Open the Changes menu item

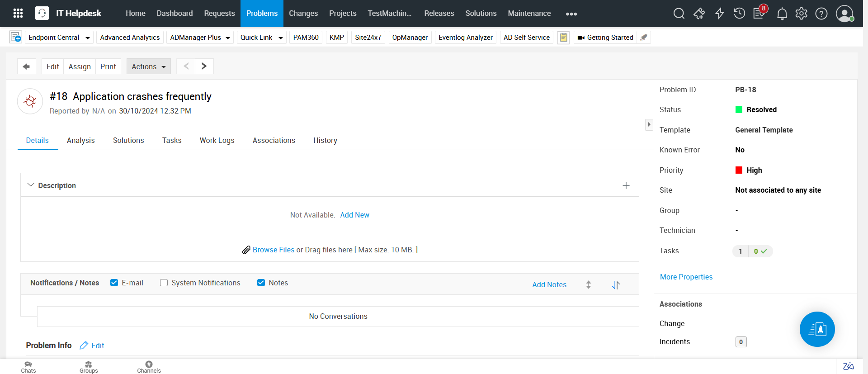pyautogui.click(x=303, y=14)
